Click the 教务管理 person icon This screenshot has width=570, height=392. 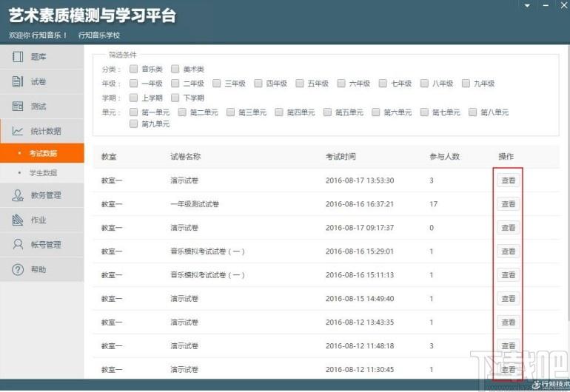pyautogui.click(x=18, y=195)
